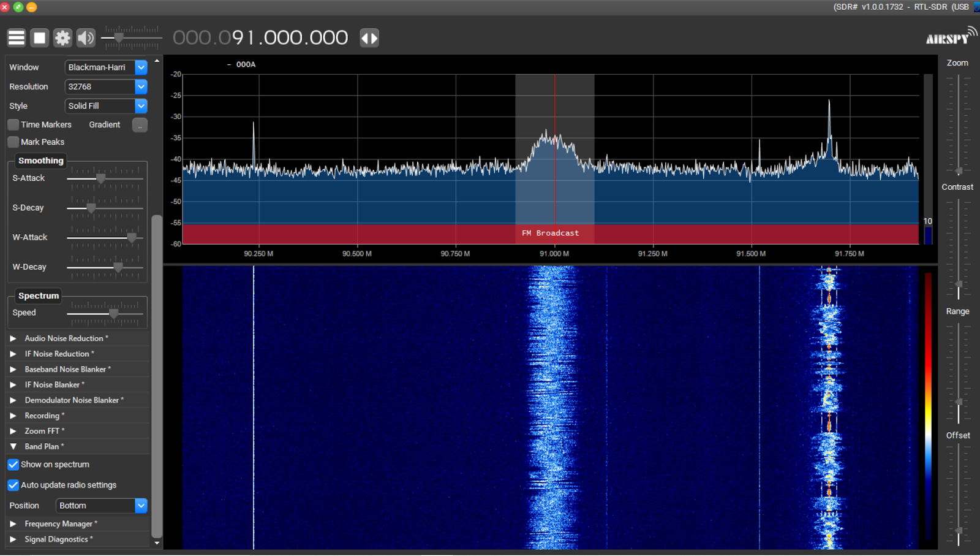Image resolution: width=980 pixels, height=556 pixels.
Task: Expand the Audio Noise Reduction panel
Action: click(13, 338)
